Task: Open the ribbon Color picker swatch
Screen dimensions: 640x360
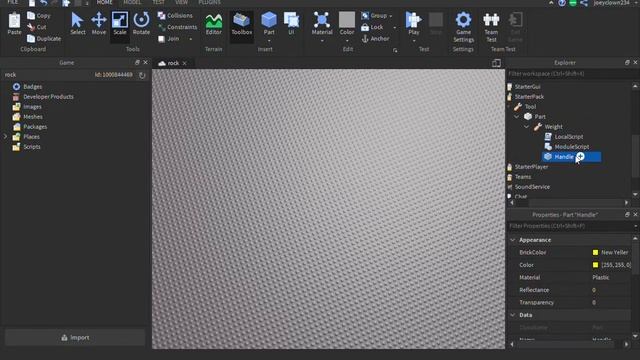Action: coord(347,20)
